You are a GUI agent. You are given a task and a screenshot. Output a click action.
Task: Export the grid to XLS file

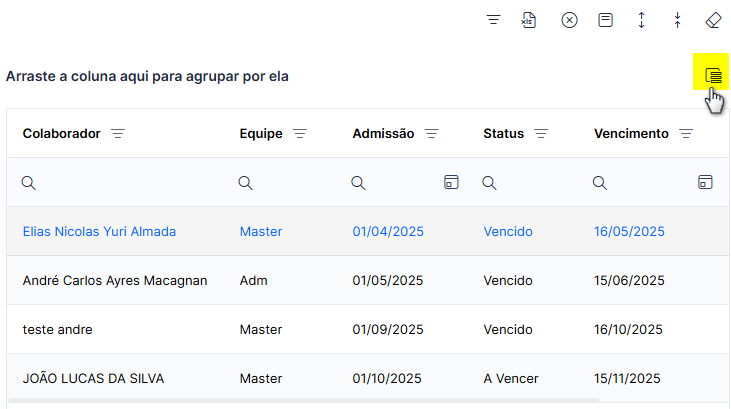529,20
